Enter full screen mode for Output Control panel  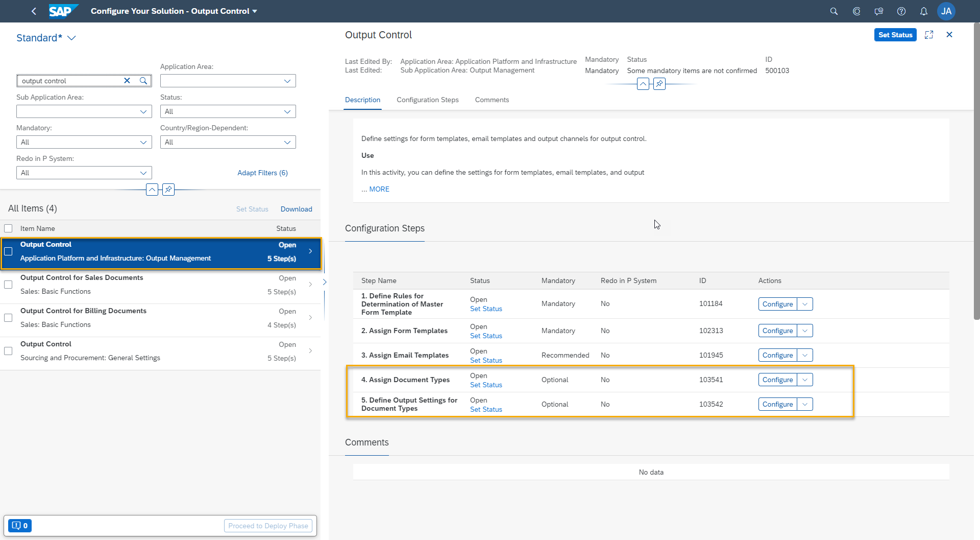(x=929, y=35)
